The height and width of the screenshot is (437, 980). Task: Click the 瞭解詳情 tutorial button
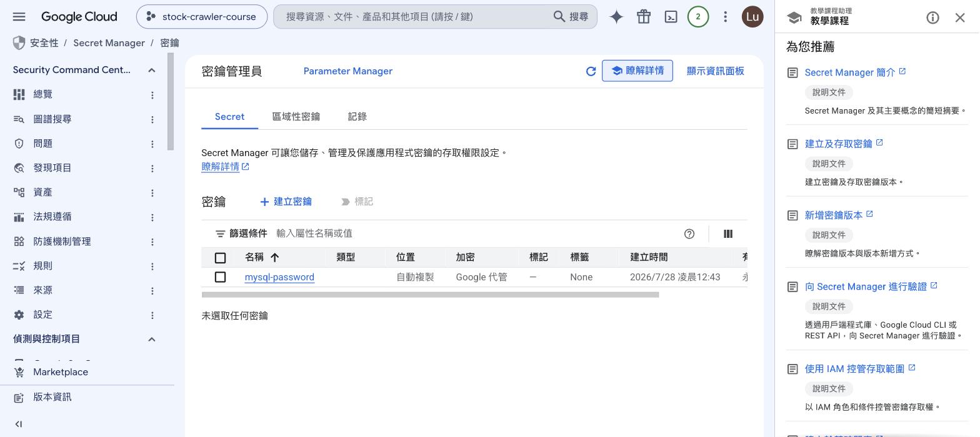(x=637, y=71)
